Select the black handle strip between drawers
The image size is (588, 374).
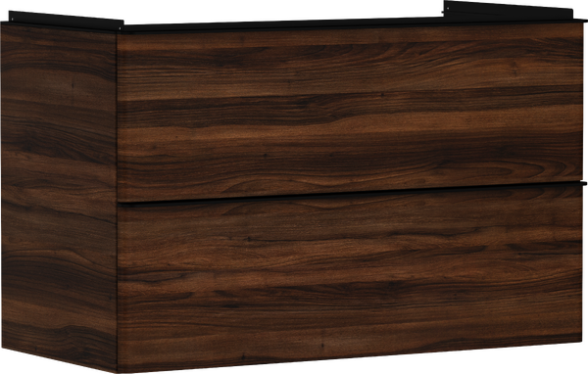point(352,194)
